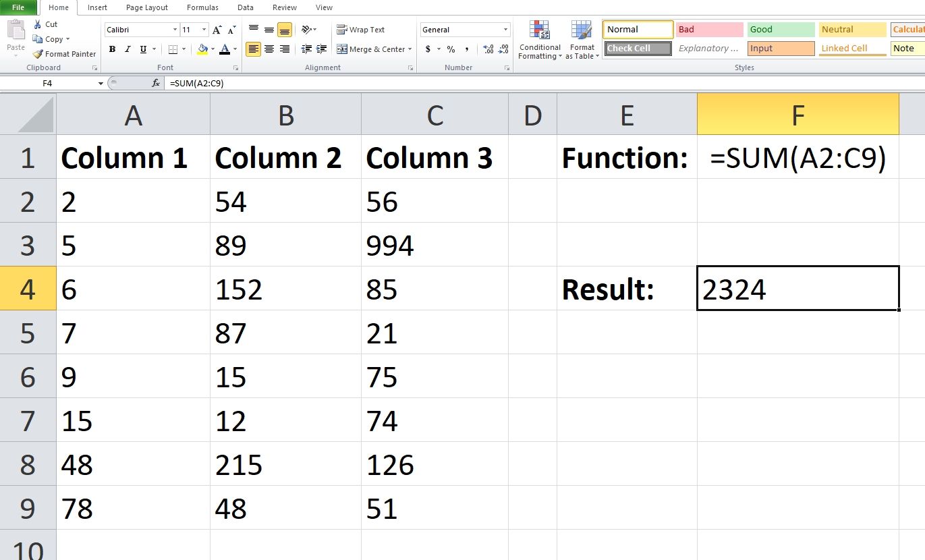Open text orientation options
925x560 pixels.
(x=309, y=29)
